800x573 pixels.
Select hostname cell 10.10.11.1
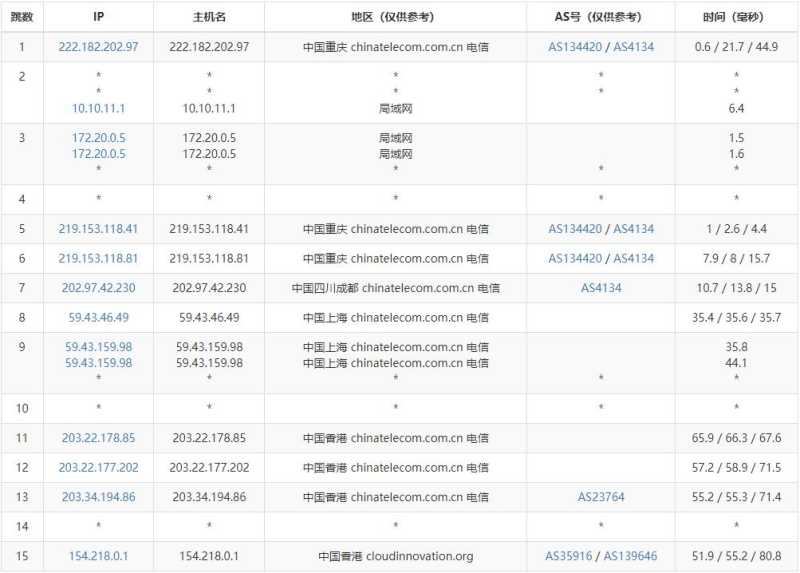point(209,108)
